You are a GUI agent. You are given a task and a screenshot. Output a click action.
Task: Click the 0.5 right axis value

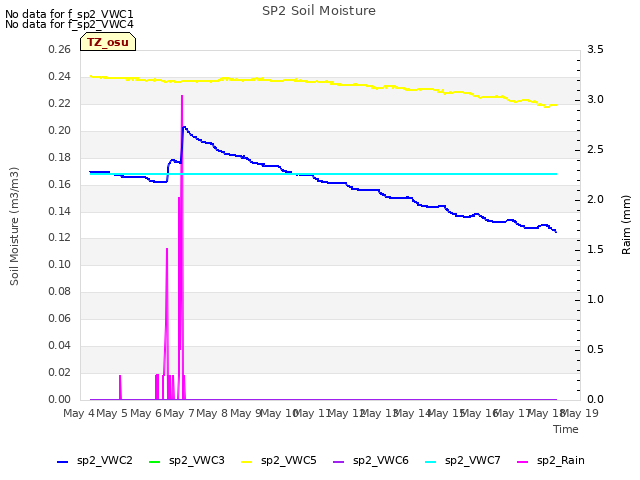(x=595, y=349)
